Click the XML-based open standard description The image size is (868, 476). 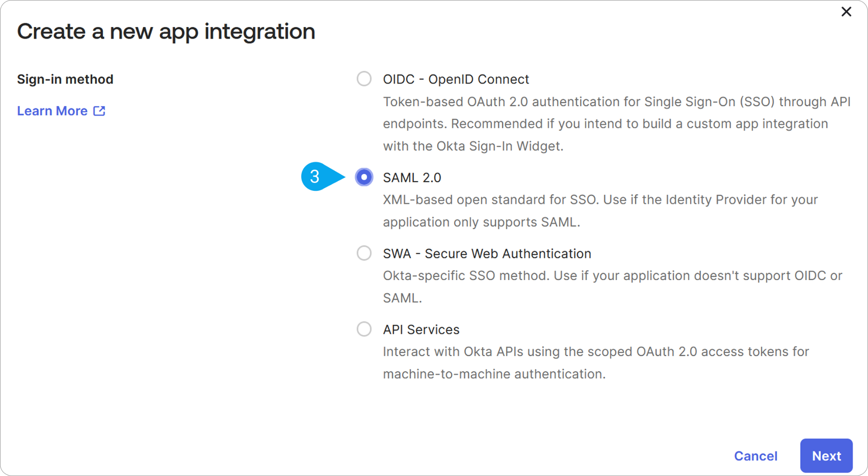tap(600, 211)
